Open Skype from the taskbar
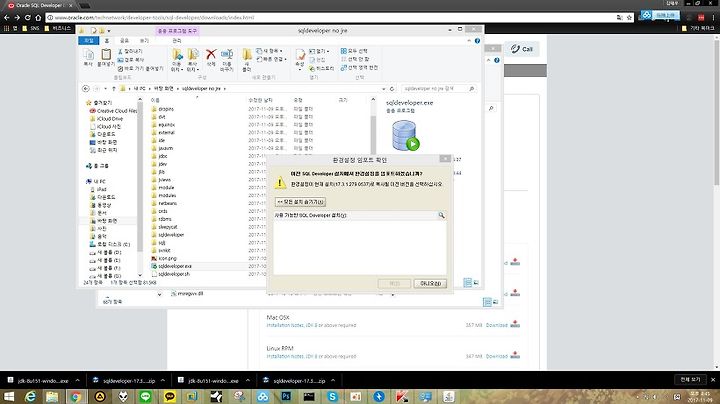This screenshot has width=720, height=404. click(x=332, y=396)
